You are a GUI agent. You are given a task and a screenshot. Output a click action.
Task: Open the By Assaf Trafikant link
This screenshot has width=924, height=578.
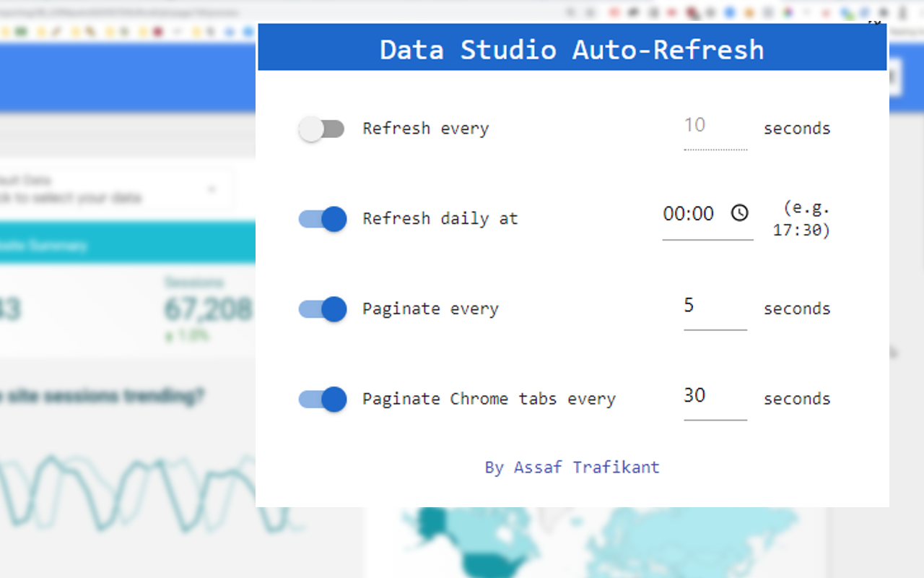572,467
